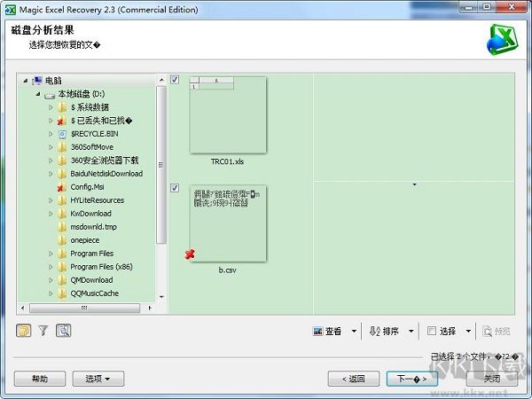Click the search magnifier icon
532x399 pixels.
point(64,331)
